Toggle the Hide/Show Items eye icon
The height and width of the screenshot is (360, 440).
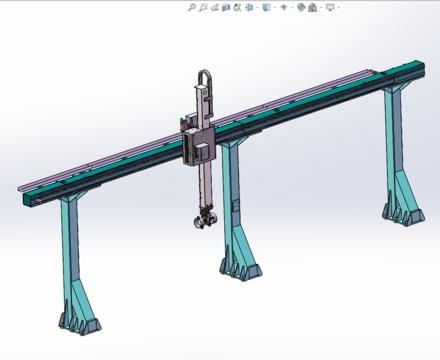pyautogui.click(x=284, y=7)
